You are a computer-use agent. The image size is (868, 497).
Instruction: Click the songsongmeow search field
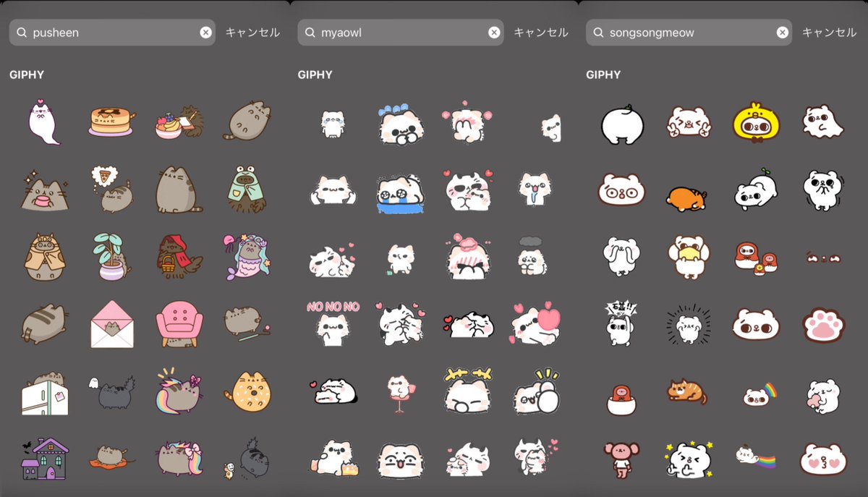point(689,33)
